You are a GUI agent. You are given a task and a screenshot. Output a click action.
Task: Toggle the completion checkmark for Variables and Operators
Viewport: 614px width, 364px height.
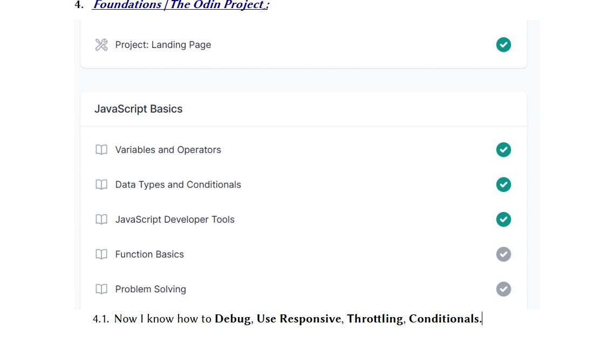pos(503,149)
